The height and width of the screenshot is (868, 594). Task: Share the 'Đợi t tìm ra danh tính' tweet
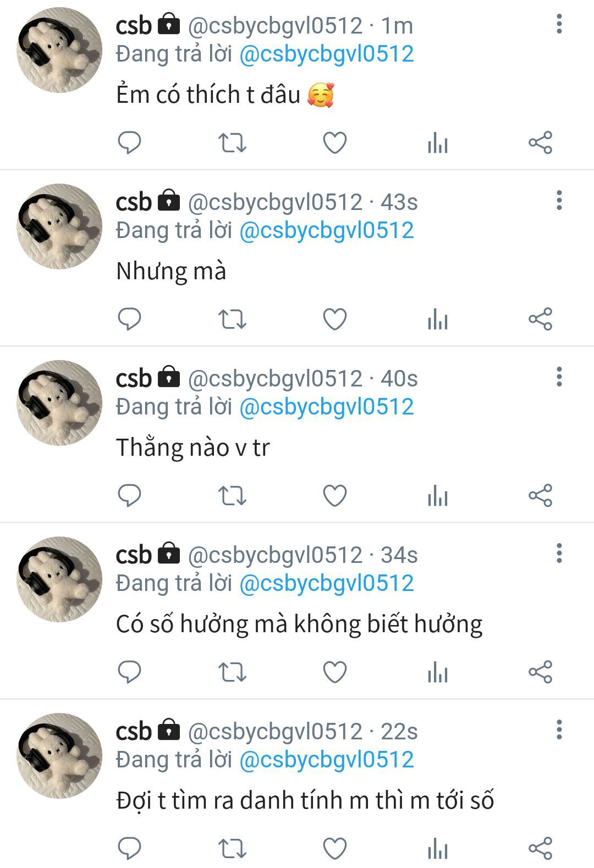[540, 848]
